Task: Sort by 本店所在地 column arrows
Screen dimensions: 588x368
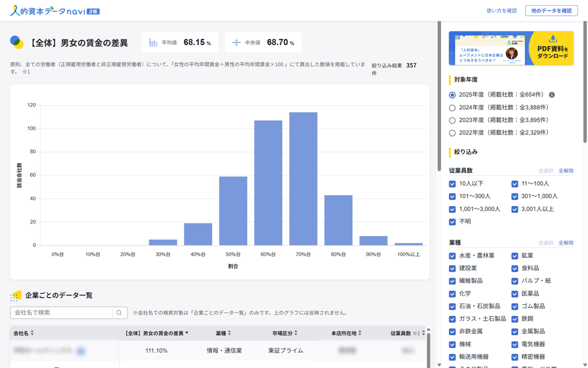Action: pyautogui.click(x=360, y=333)
